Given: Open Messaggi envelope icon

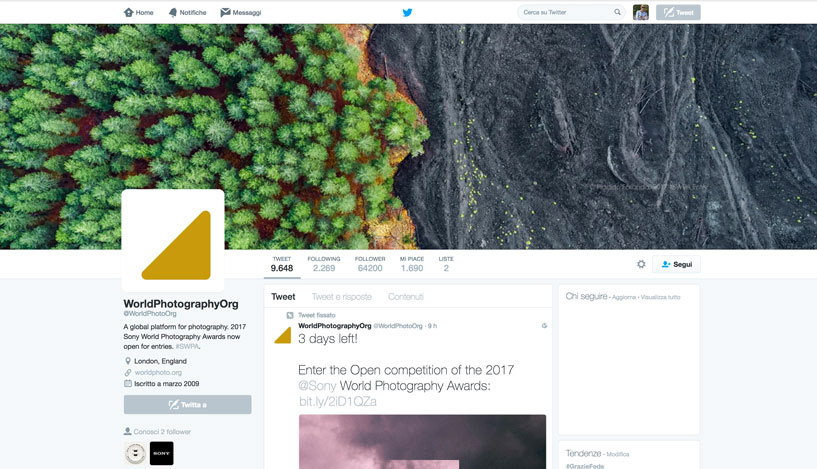Looking at the screenshot, I should tap(225, 12).
